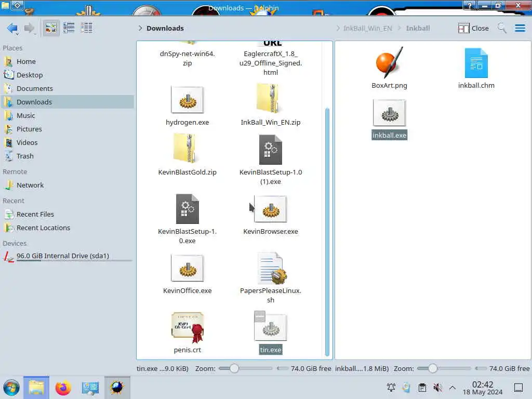Open the hamburger menu
The height and width of the screenshot is (399, 532).
(x=520, y=28)
